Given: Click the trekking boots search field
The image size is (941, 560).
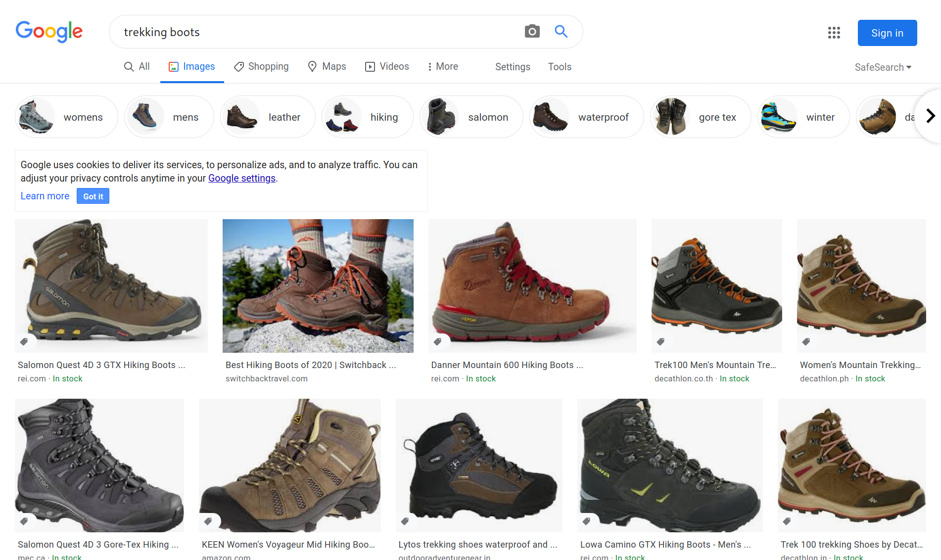Looking at the screenshot, I should coord(317,32).
